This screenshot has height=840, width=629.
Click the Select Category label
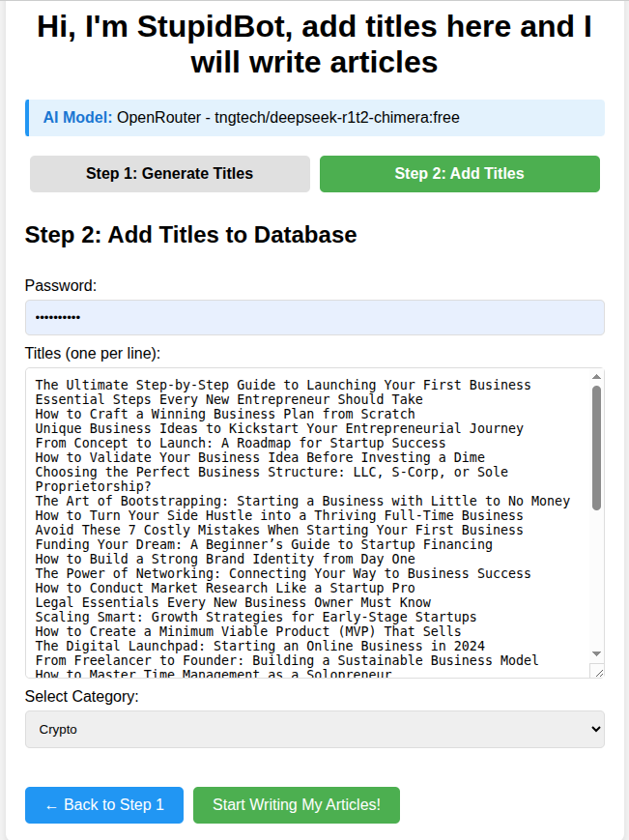(x=82, y=696)
